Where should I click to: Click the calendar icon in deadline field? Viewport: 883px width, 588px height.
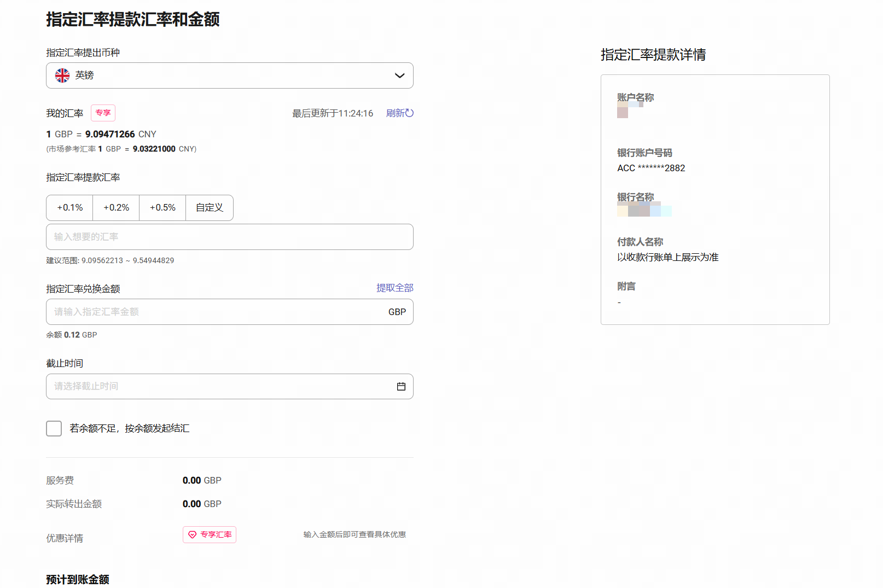[x=401, y=386]
